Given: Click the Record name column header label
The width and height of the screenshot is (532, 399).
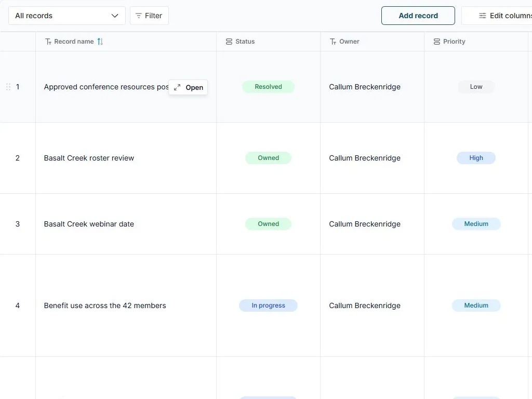Looking at the screenshot, I should [74, 42].
